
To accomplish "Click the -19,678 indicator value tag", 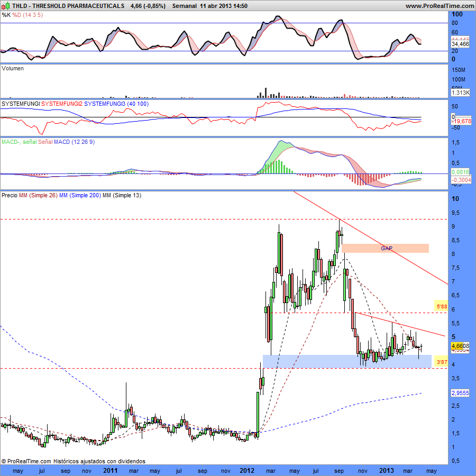I will click(x=461, y=121).
